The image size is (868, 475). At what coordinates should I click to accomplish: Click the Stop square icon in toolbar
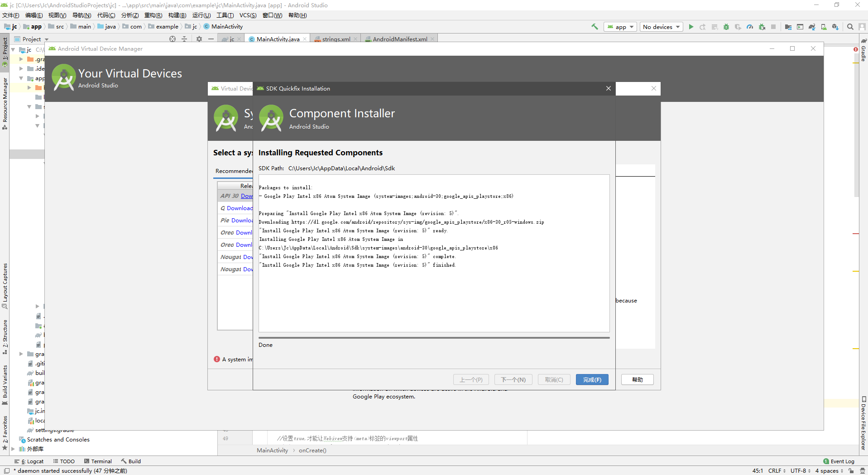tap(773, 27)
